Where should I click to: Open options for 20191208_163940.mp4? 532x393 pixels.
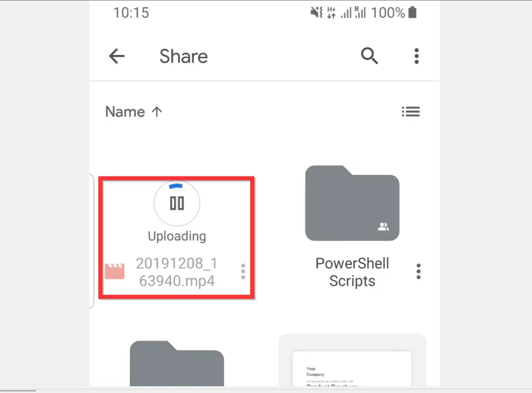coord(243,272)
